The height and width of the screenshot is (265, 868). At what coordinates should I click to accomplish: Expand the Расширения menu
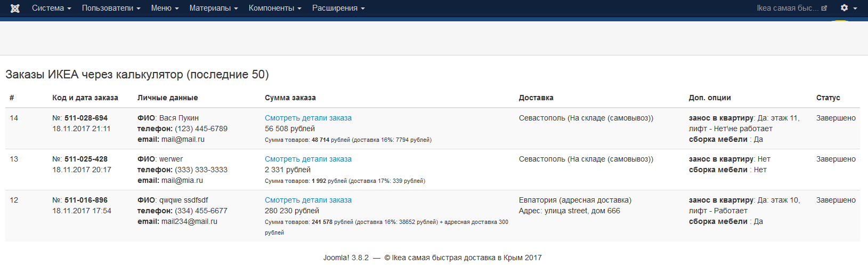tap(338, 8)
